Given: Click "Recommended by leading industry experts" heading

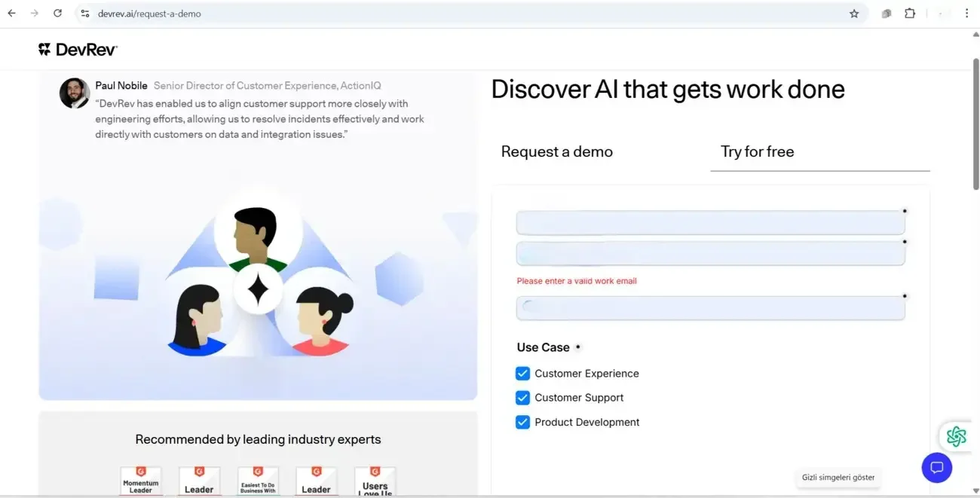Looking at the screenshot, I should click(x=258, y=439).
